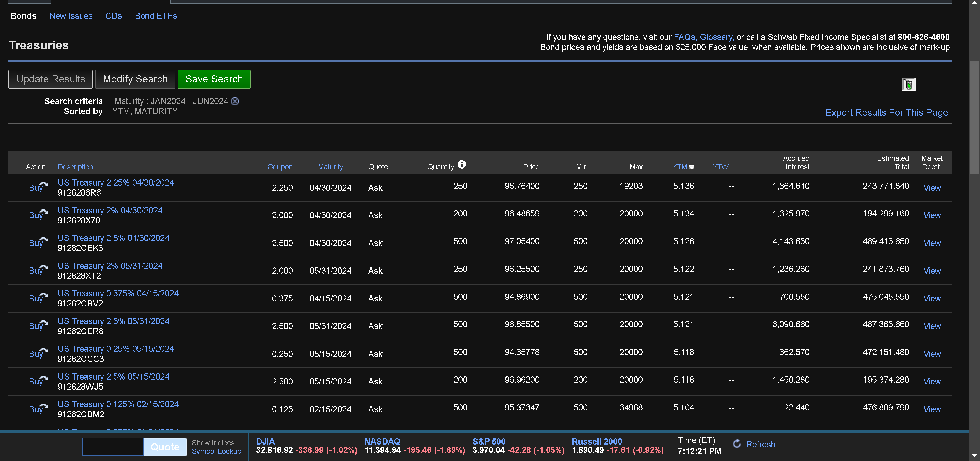Remove the Maturity JAN2024 - JUN2024 criteria

pos(235,101)
